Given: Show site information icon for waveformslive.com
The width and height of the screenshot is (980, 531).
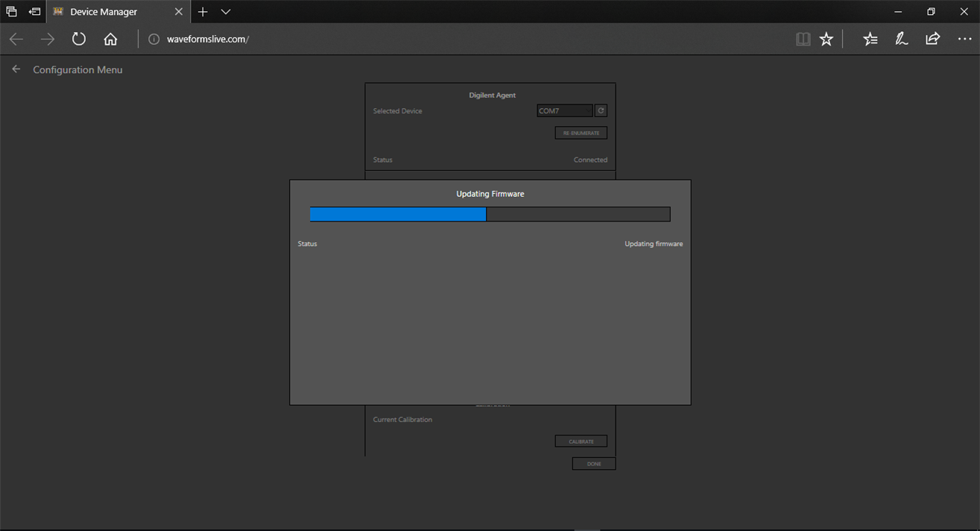Looking at the screenshot, I should point(154,40).
